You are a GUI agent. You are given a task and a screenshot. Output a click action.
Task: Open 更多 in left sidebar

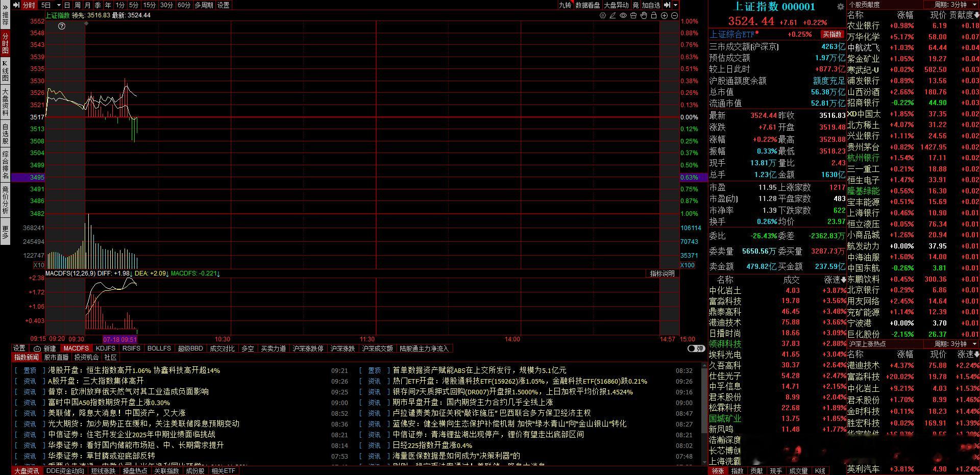tap(5, 232)
